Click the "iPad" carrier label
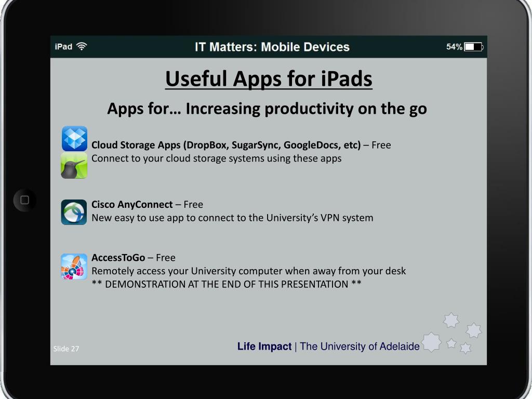 (63, 46)
